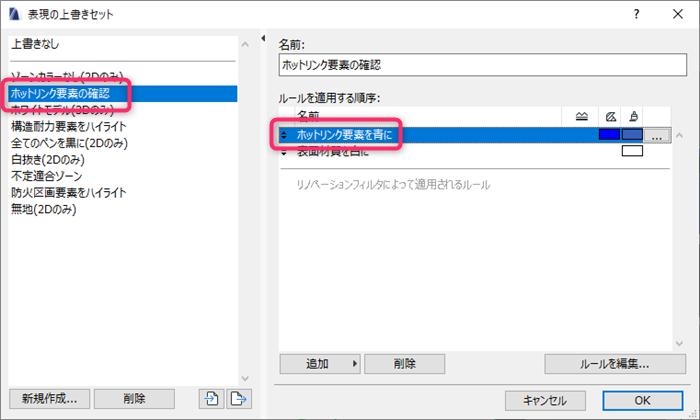
Task: Click the 新規作成... button
Action: point(50,399)
